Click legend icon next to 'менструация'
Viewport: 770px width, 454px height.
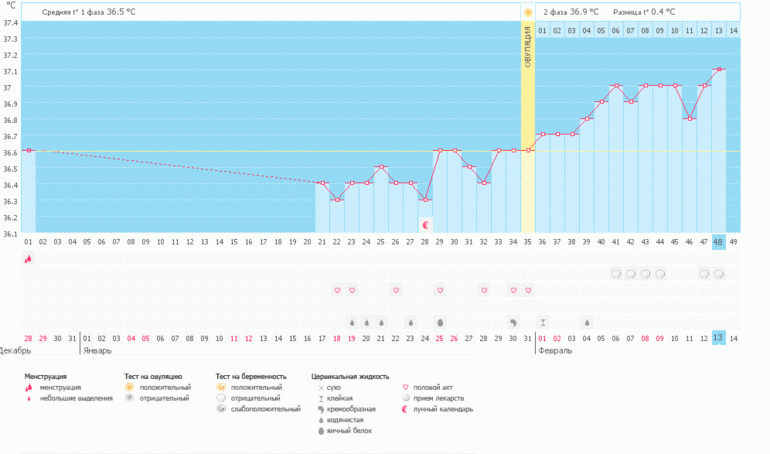click(29, 387)
